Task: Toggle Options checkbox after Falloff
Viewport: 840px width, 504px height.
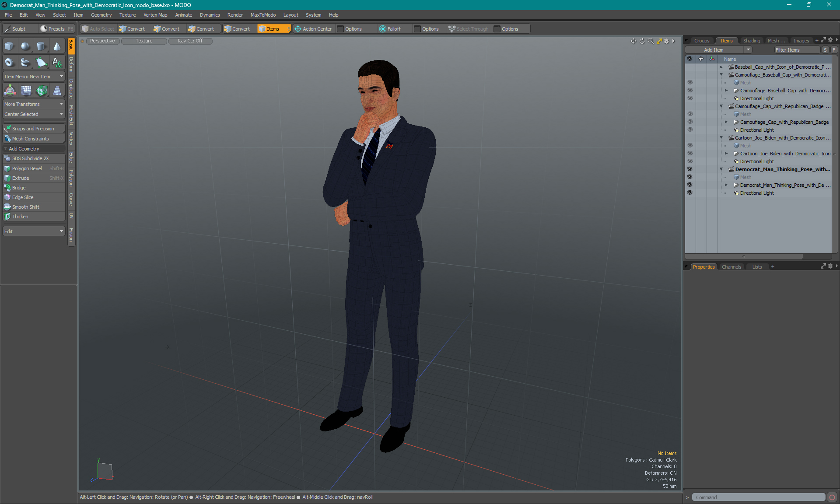Action: [417, 29]
